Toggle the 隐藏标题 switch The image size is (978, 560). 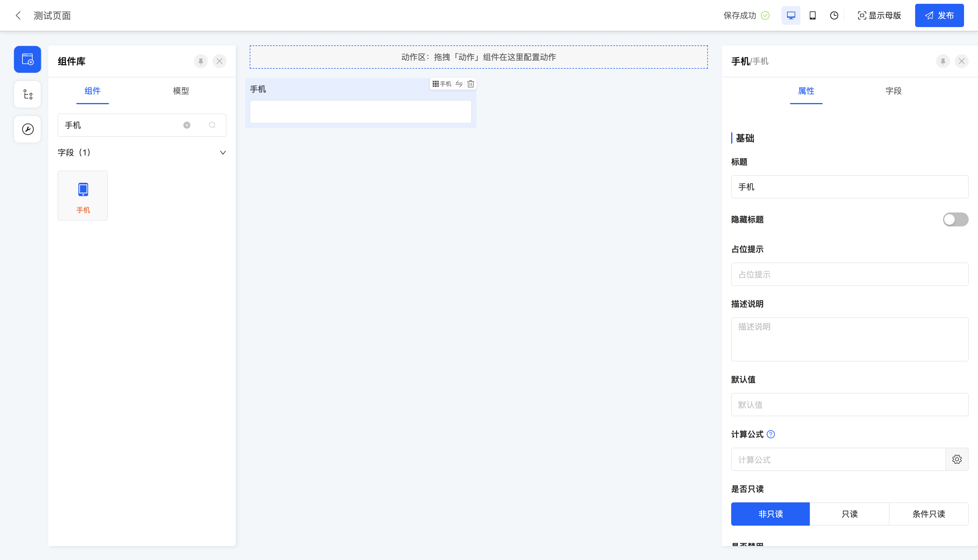(x=955, y=219)
